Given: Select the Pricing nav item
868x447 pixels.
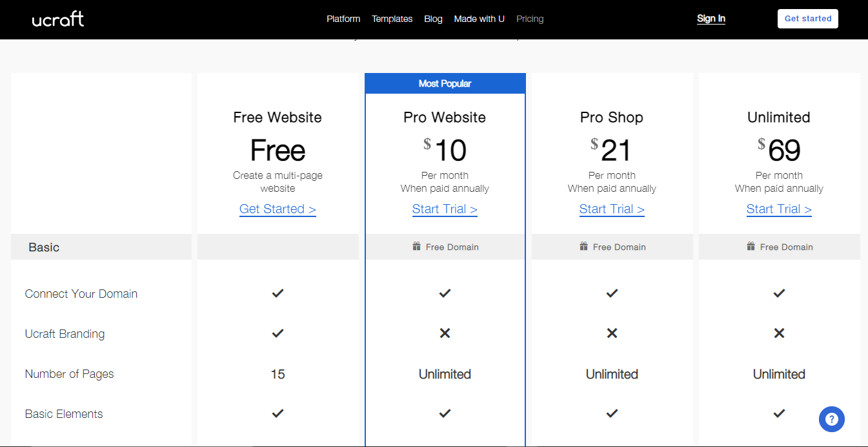Looking at the screenshot, I should click(x=530, y=19).
